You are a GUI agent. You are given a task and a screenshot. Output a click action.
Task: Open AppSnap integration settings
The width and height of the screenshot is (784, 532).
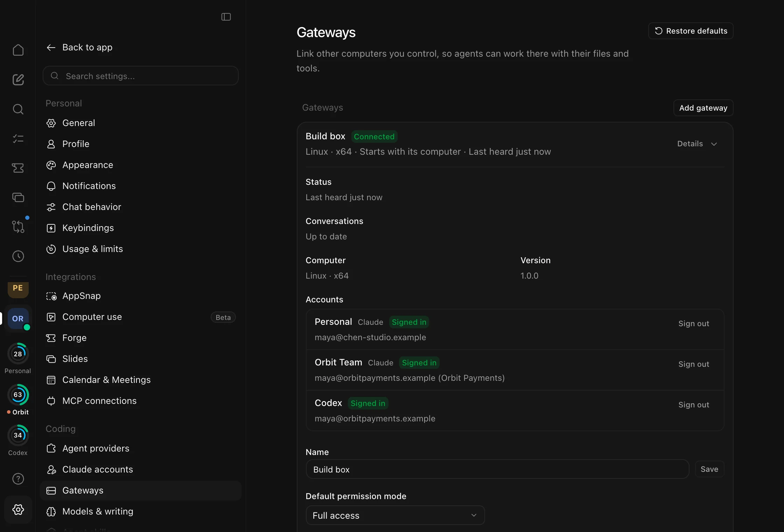click(x=141, y=296)
